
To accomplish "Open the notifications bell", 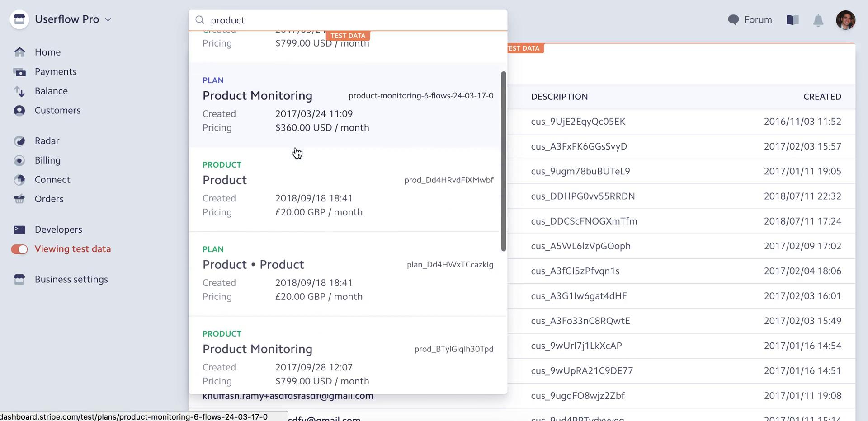I will point(818,20).
